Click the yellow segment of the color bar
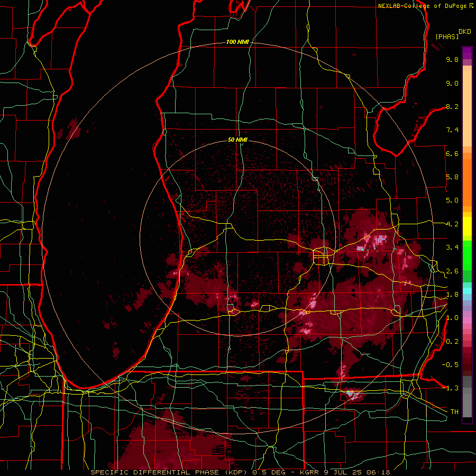The height and width of the screenshot is (476, 476). (467, 226)
